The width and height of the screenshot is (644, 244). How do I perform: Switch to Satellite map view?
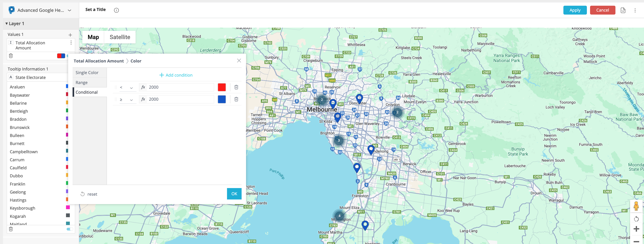[x=120, y=37]
